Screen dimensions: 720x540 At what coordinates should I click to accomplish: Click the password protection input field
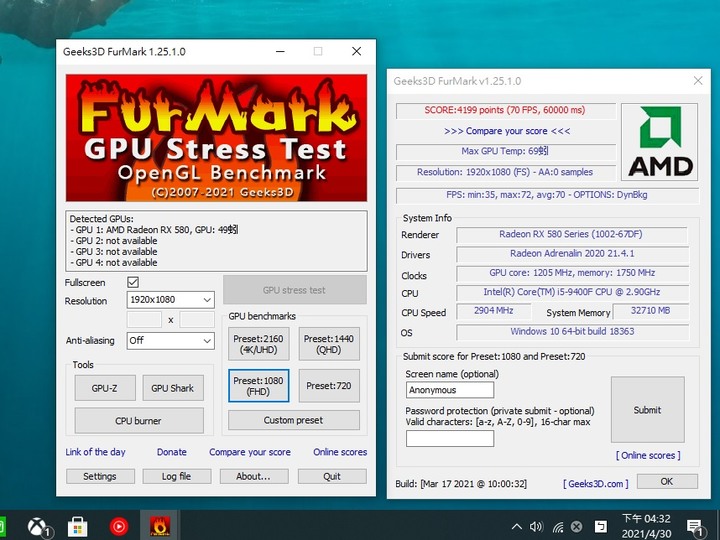(450, 439)
